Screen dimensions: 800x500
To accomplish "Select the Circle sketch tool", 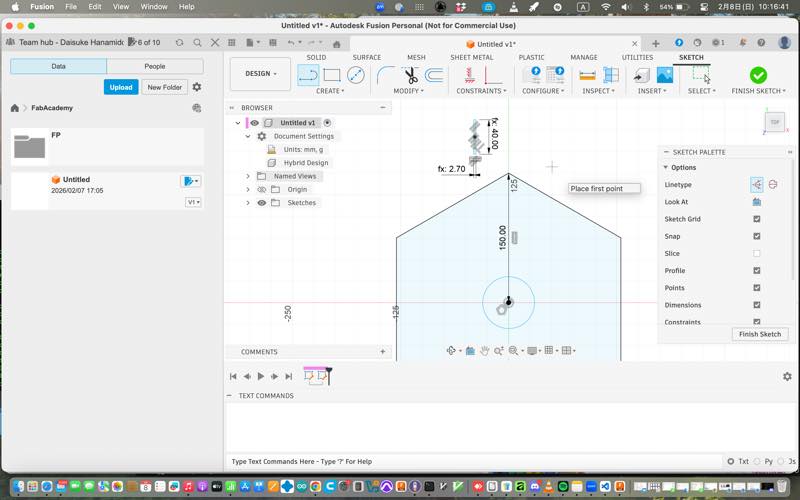I will (356, 75).
